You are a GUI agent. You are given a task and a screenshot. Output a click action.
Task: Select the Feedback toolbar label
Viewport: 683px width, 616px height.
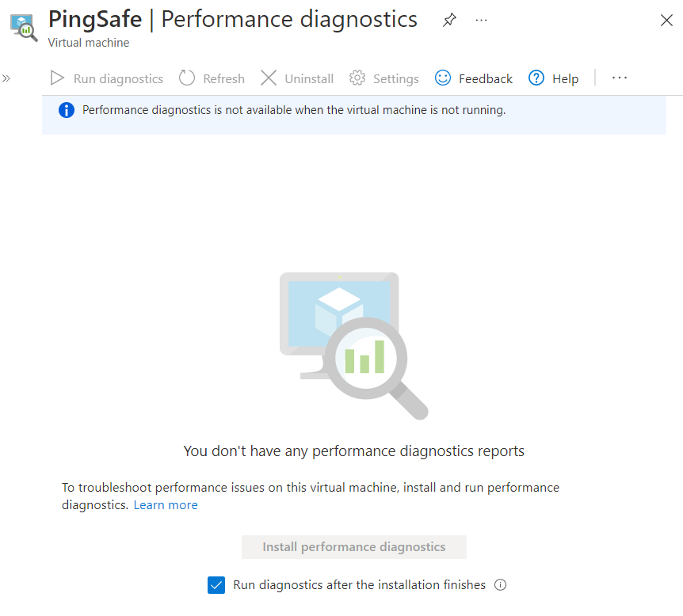pyautogui.click(x=485, y=79)
